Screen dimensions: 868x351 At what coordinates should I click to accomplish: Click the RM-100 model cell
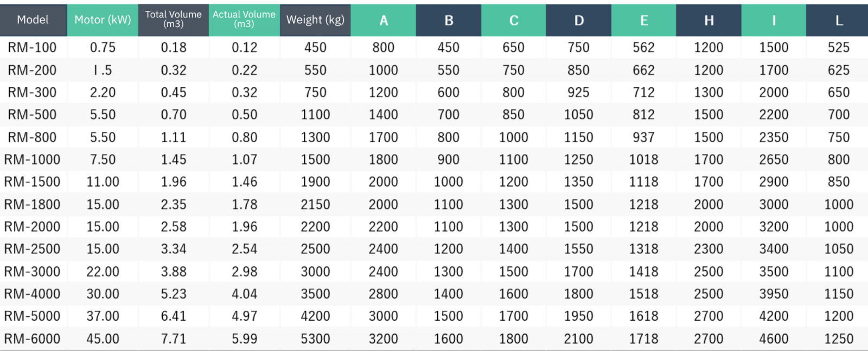(32, 48)
